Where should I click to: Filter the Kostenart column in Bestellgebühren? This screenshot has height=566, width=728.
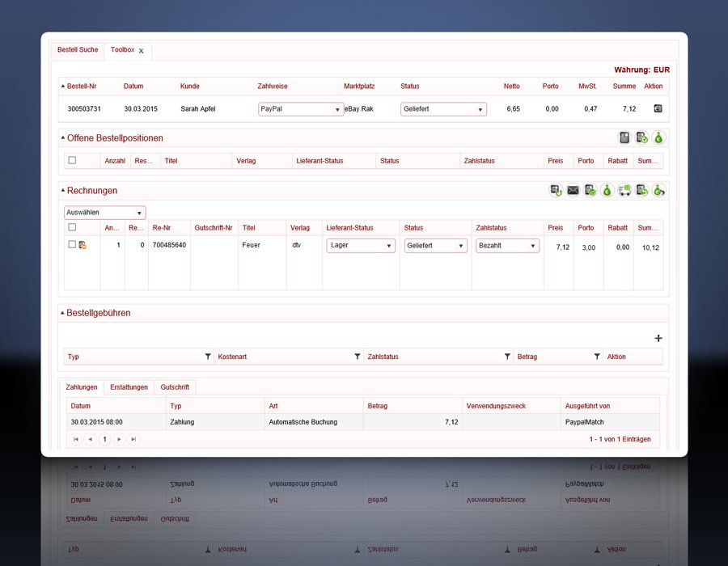pyautogui.click(x=357, y=357)
